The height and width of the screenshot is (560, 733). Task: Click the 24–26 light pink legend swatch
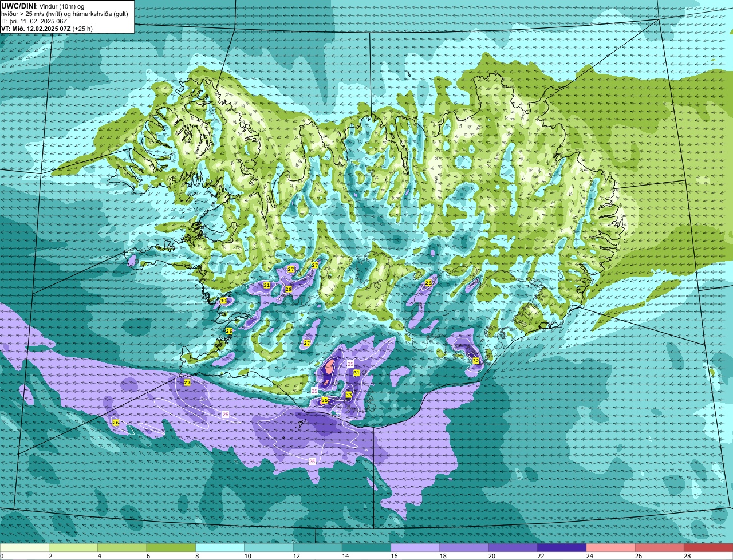point(611,548)
